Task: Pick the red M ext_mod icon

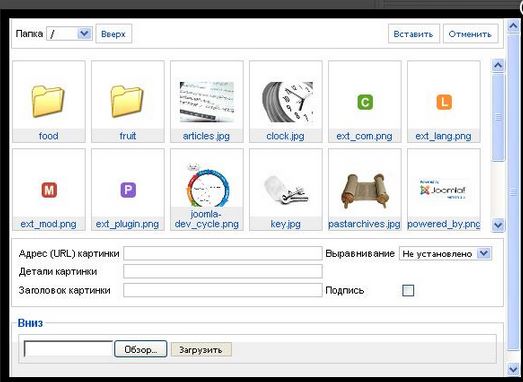Action: 49,190
